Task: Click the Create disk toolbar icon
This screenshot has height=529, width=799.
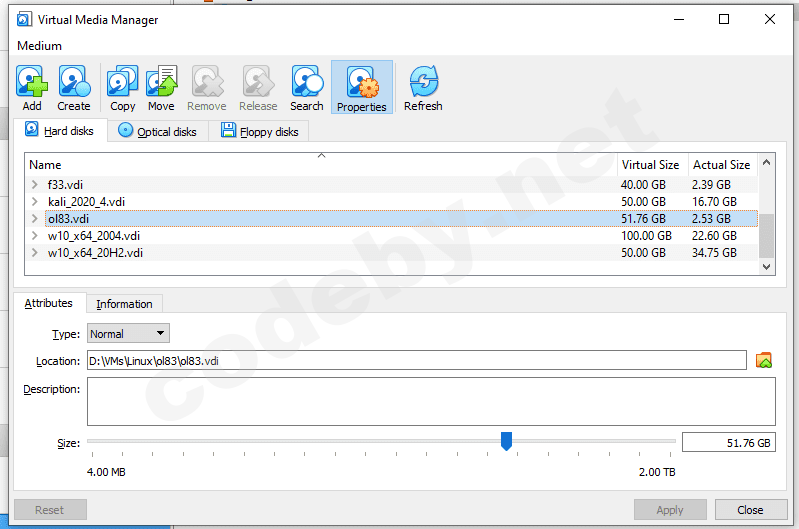Action: (73, 87)
